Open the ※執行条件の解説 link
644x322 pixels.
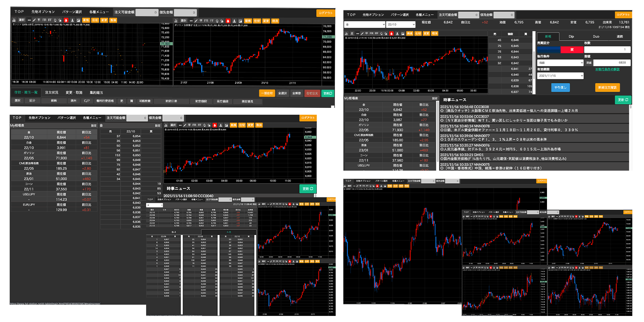click(607, 69)
